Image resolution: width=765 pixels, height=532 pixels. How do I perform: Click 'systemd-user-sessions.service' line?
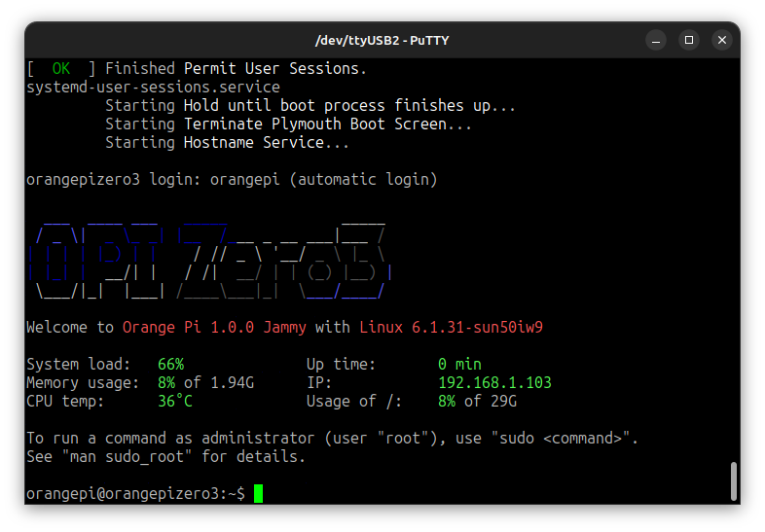pos(153,88)
